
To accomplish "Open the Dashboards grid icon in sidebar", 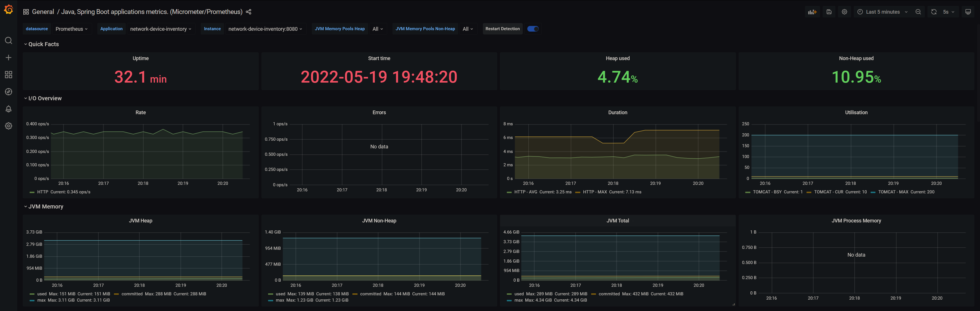I will pos(8,75).
